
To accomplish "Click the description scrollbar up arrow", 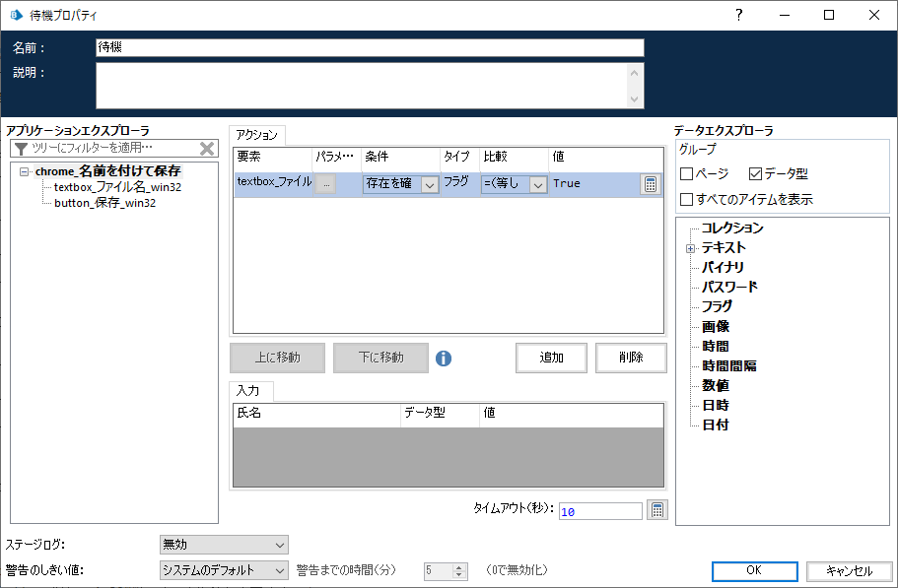I will 634,73.
